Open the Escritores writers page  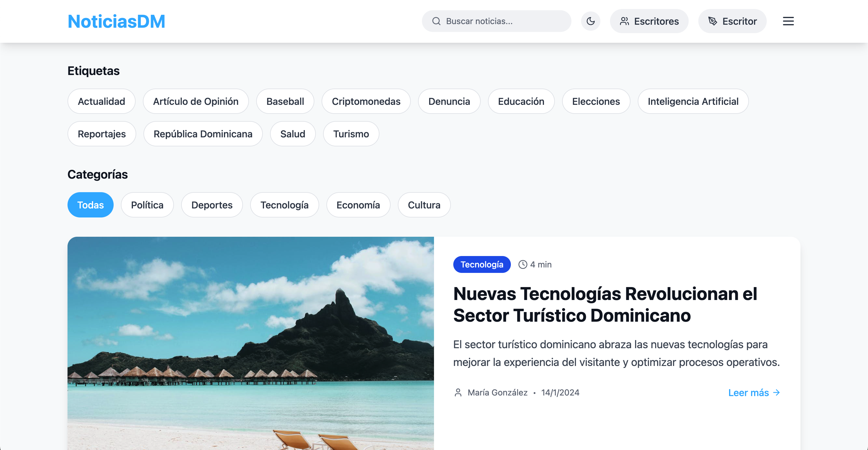(x=649, y=21)
